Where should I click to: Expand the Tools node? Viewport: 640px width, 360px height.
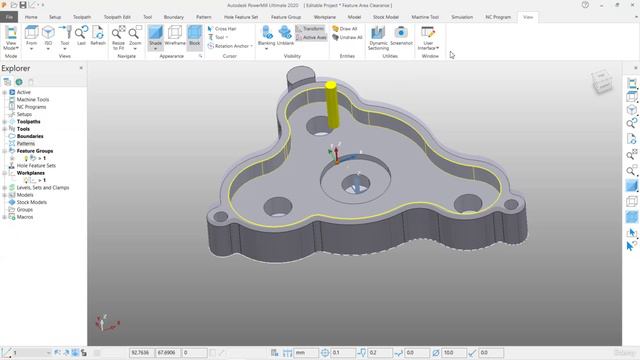coord(4,129)
